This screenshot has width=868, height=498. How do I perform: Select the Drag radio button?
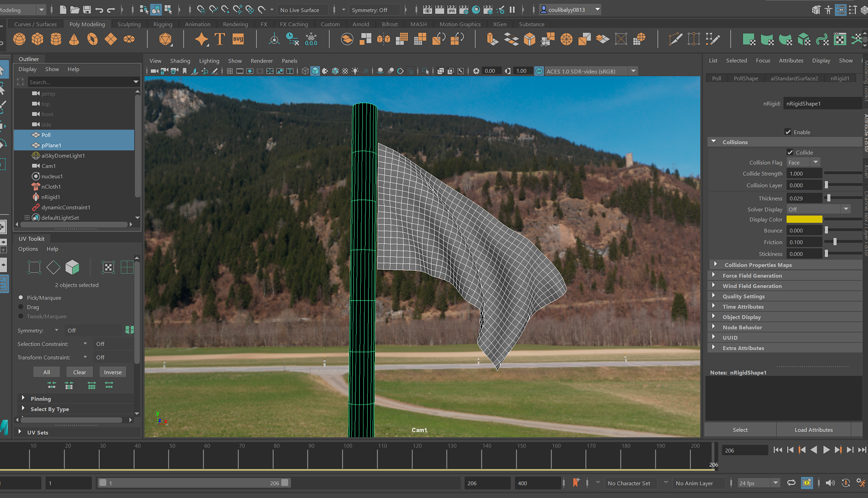[21, 307]
